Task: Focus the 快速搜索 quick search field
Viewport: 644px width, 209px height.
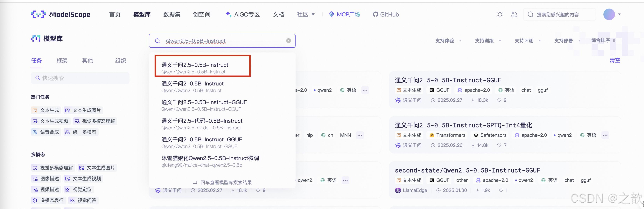Action: pos(80,78)
